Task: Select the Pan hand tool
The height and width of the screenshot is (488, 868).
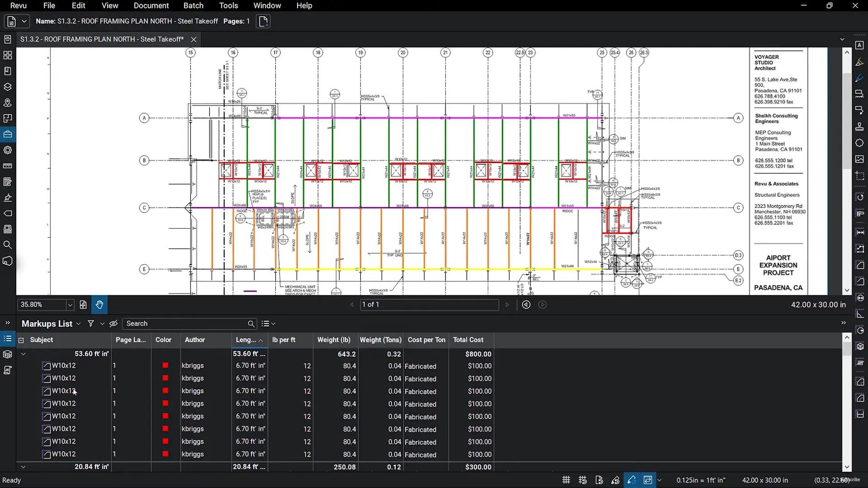Action: (x=99, y=305)
